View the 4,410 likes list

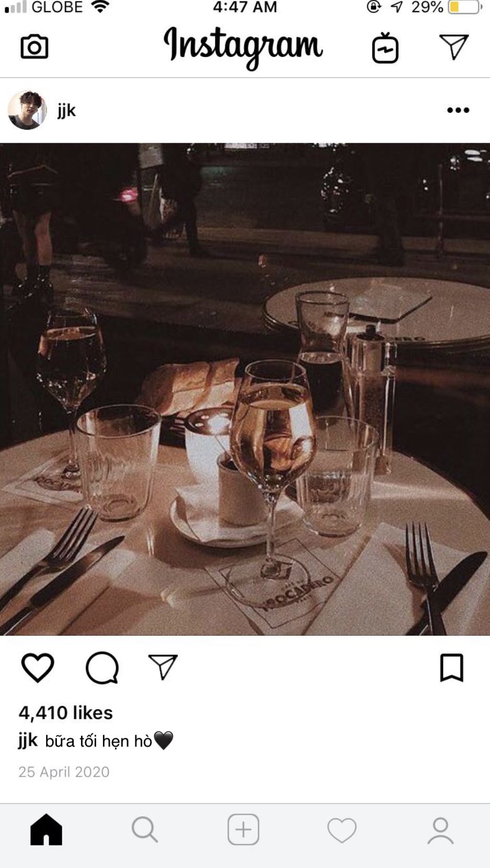click(x=66, y=713)
